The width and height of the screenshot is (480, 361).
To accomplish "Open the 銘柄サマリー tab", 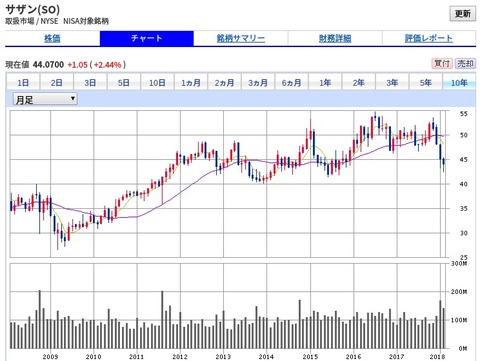I will point(241,38).
